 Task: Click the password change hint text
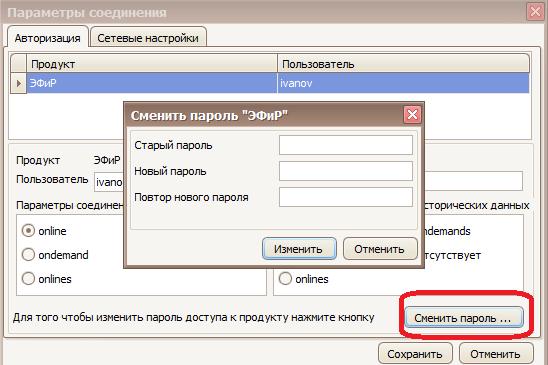(x=194, y=317)
